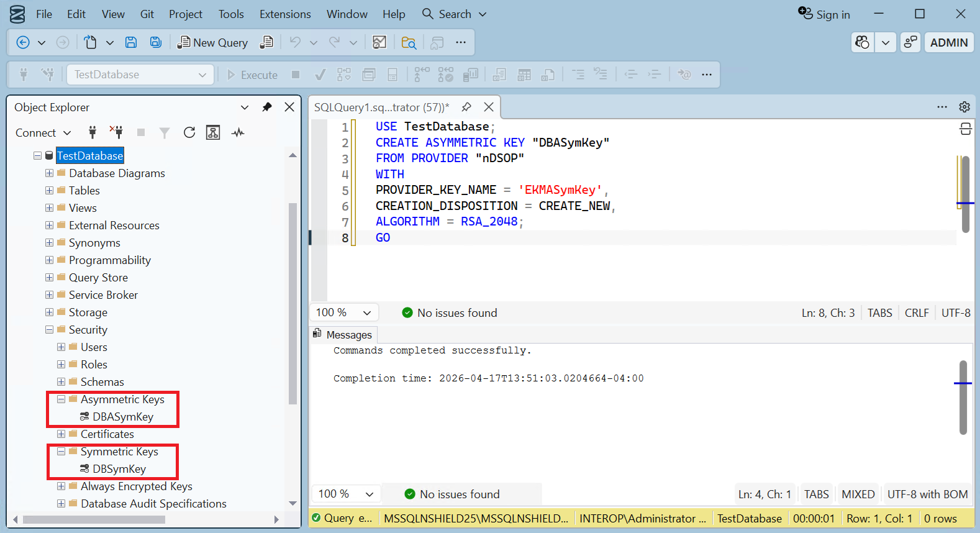Open the SQL toolbar overflow options

click(x=707, y=75)
